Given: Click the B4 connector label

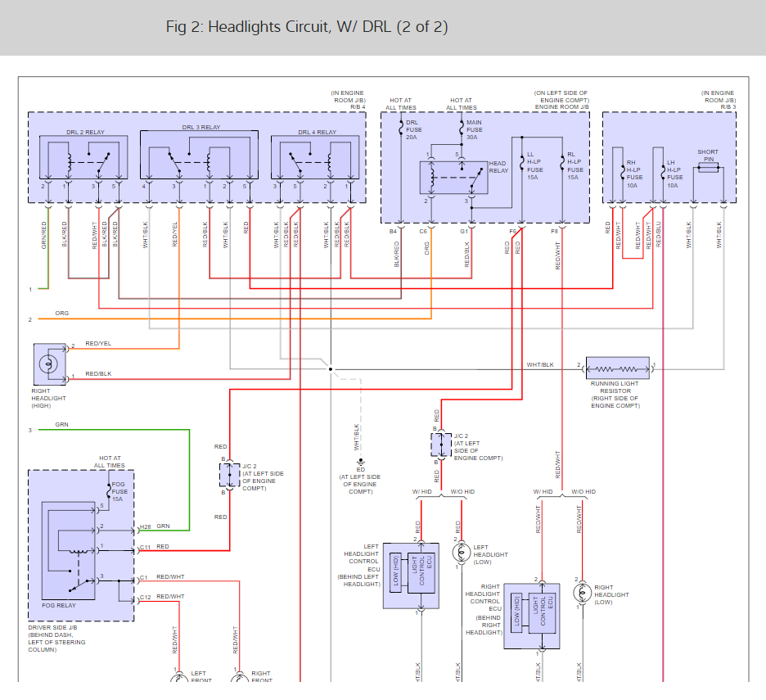Looking at the screenshot, I should 393,232.
